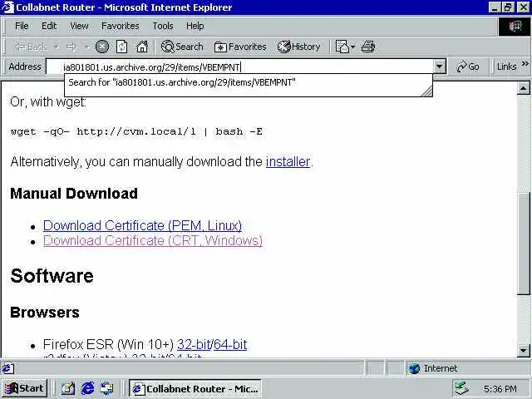Follow the installer link
Image resolution: width=532 pixels, height=399 pixels.
coord(288,162)
